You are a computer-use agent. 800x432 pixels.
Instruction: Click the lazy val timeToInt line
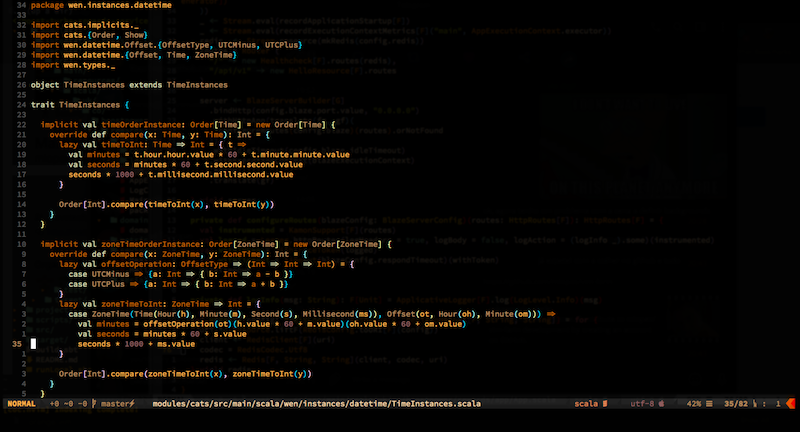click(x=153, y=144)
